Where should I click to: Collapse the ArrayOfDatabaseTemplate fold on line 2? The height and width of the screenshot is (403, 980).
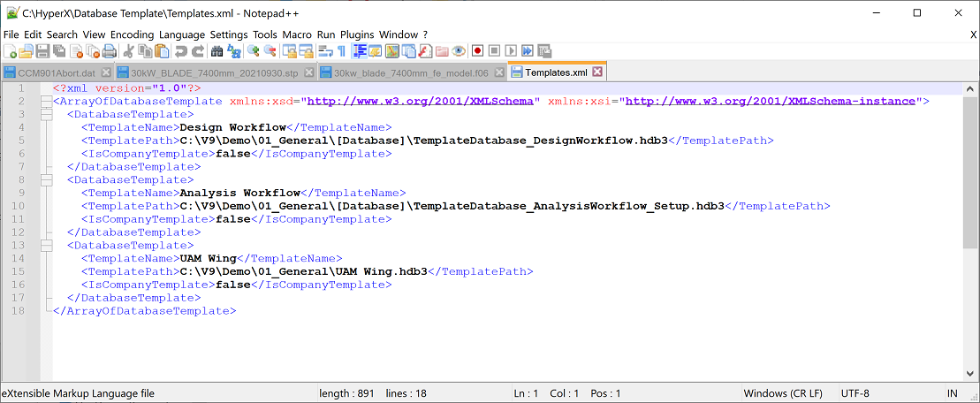(x=46, y=102)
